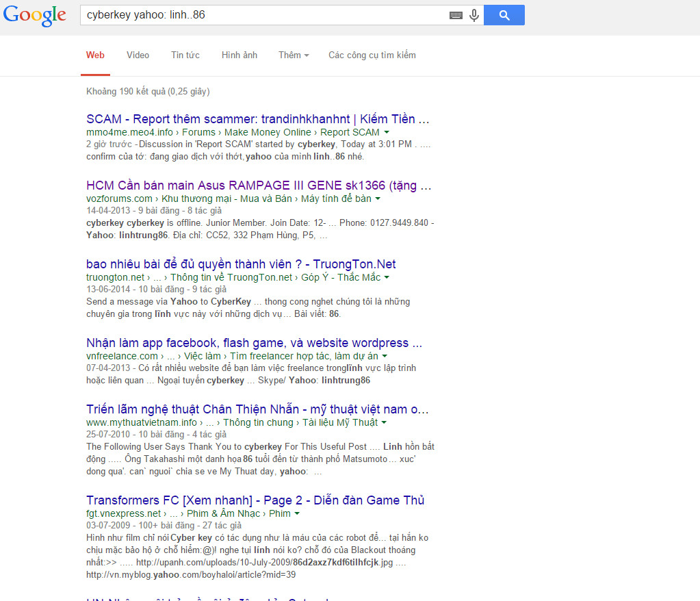
Task: Expand arrow beside mmo4me.meo4.info Report SCAM
Action: [x=387, y=133]
